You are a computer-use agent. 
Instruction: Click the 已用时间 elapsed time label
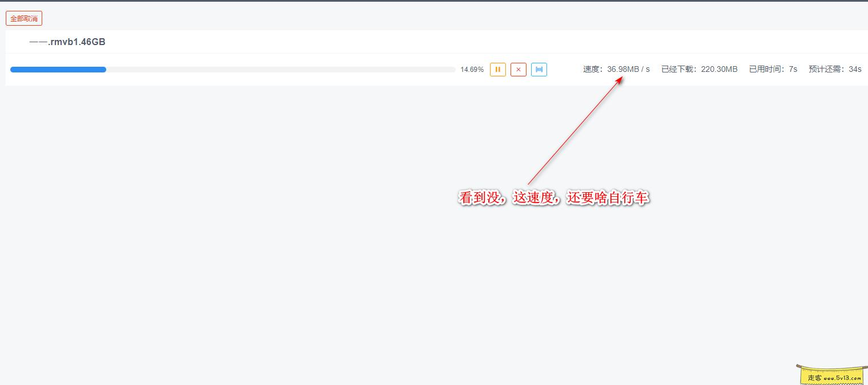[773, 69]
